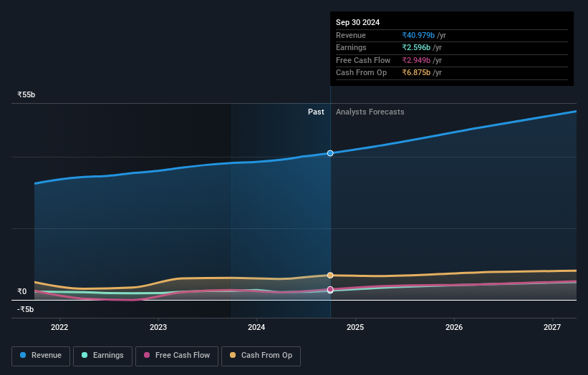This screenshot has height=375, width=588.
Task: Click the 2022 x-axis label
Action: pos(59,328)
